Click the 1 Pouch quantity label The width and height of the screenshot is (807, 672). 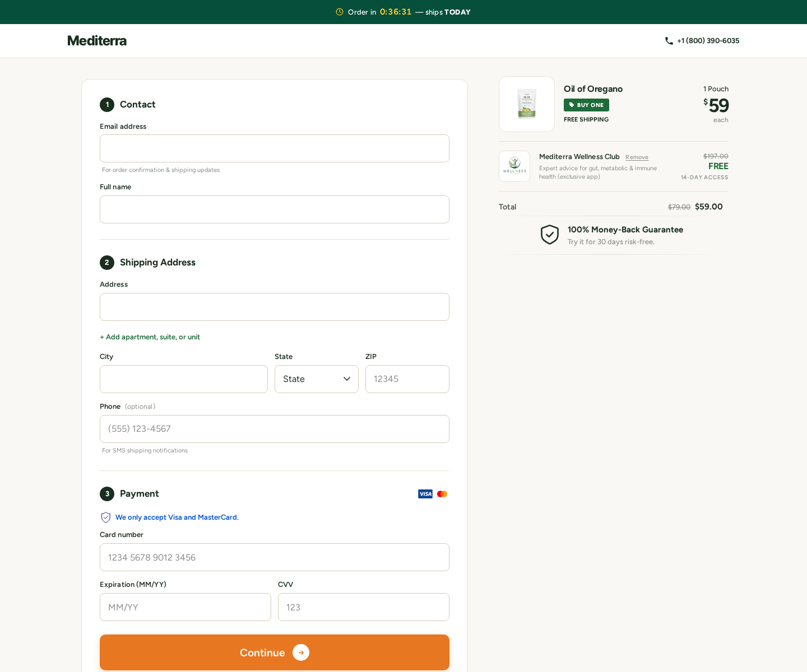(x=716, y=89)
